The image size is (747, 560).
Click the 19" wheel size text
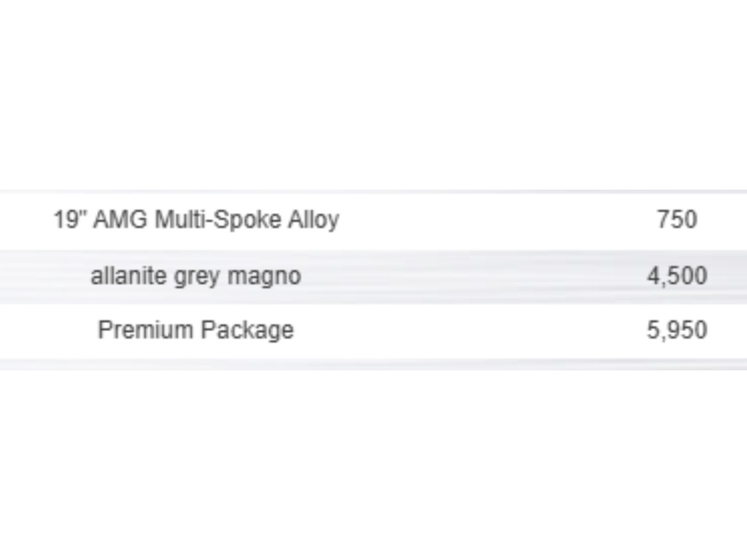70,219
